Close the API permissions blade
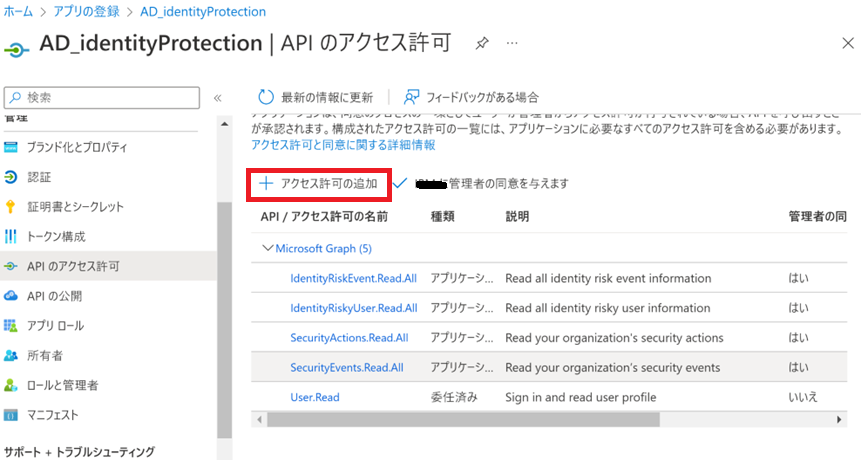 [x=848, y=43]
